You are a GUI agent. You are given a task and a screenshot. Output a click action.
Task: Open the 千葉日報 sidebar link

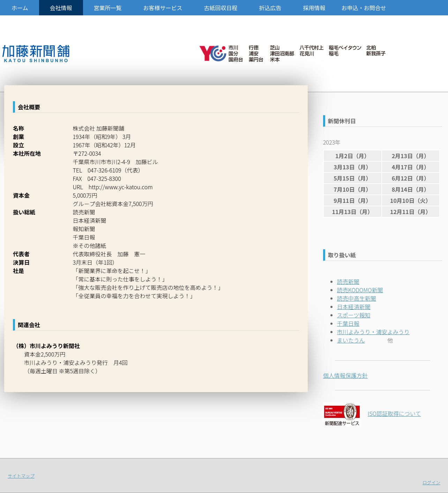(x=348, y=324)
